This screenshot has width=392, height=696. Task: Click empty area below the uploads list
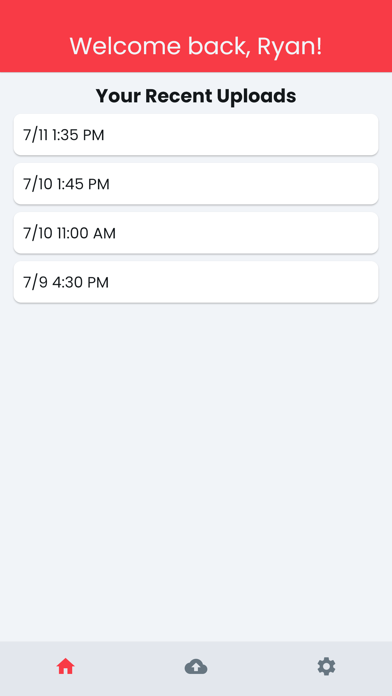(x=196, y=471)
